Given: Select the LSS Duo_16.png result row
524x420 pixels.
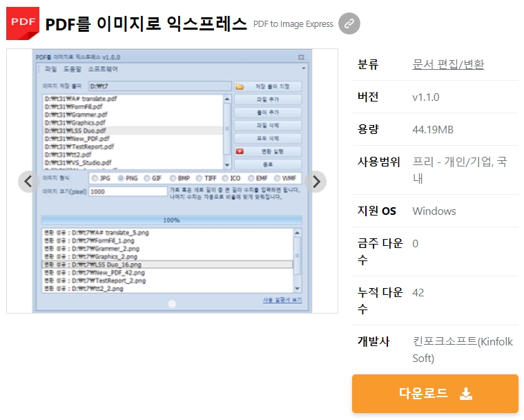Looking at the screenshot, I should click(x=168, y=265).
